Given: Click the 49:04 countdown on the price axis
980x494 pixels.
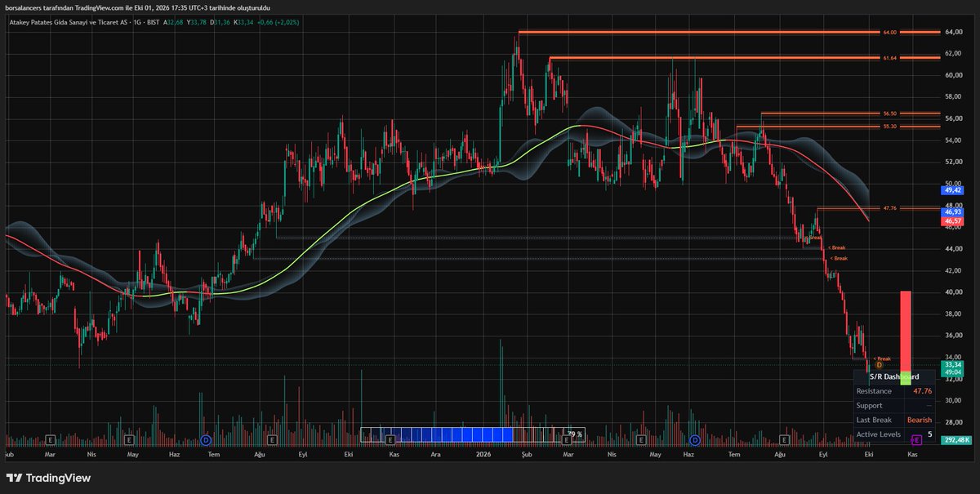Looking at the screenshot, I should 953,372.
